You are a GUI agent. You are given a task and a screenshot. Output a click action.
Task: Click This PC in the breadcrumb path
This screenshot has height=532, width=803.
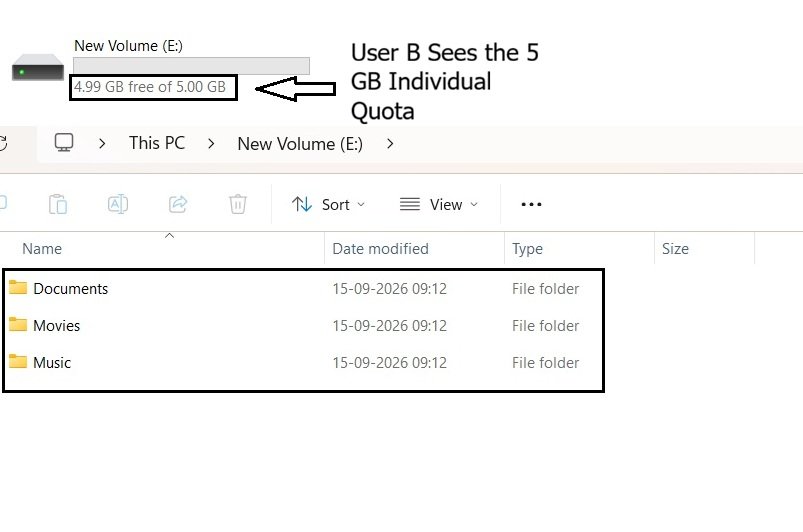(x=157, y=143)
